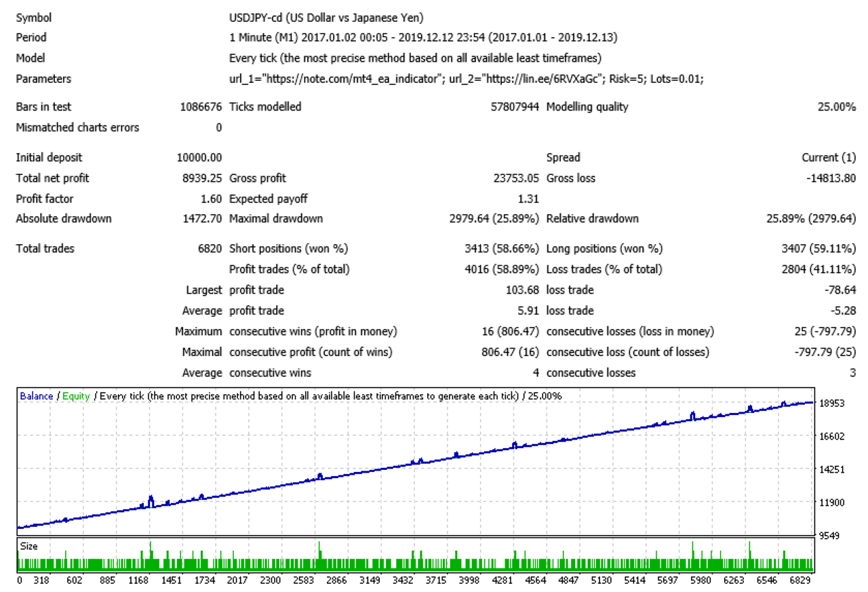Select consecutive wins value 16 (806.47)
Image resolution: width=868 pixels, height=592 pixels.
pyautogui.click(x=510, y=332)
